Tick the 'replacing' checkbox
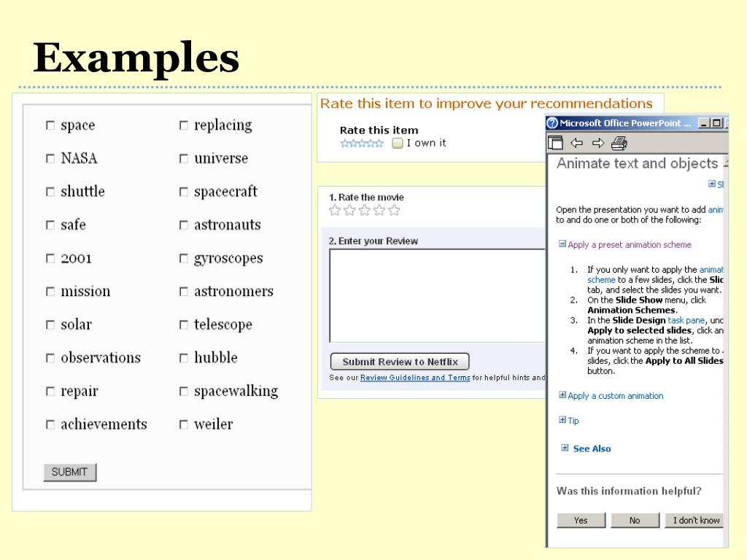The width and height of the screenshot is (747, 560). pos(183,125)
